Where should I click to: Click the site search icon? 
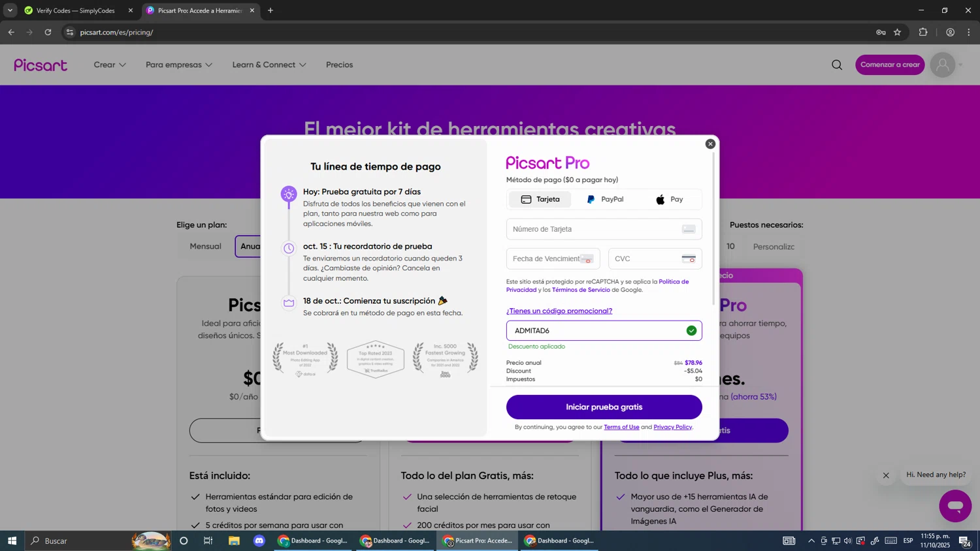pyautogui.click(x=837, y=65)
